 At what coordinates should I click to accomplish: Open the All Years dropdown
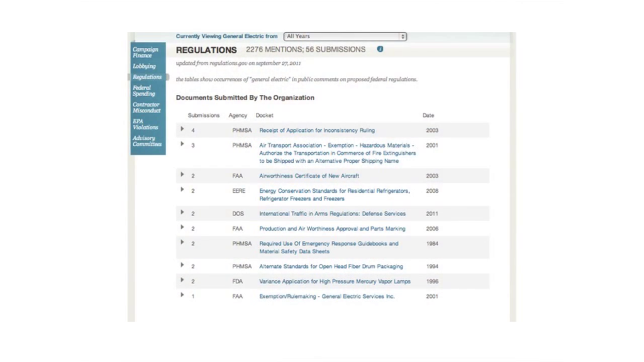point(345,36)
